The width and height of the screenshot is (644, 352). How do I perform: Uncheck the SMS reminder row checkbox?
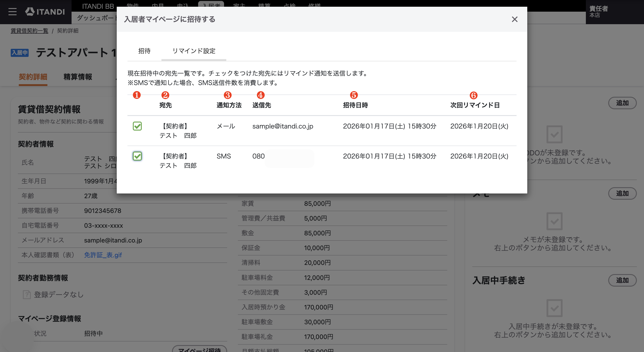[x=137, y=156]
